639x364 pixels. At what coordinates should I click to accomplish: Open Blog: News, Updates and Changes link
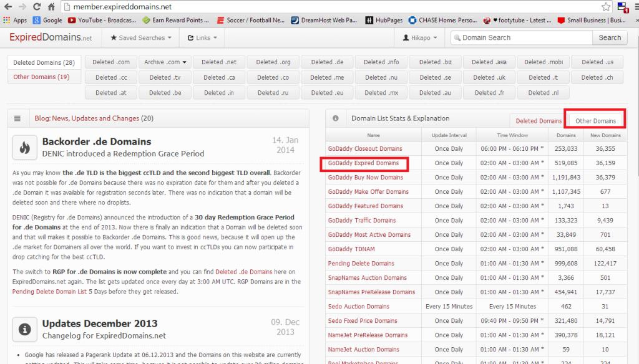[x=87, y=118]
